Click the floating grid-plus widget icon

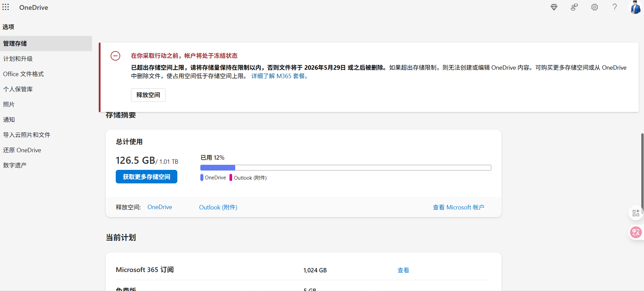[636, 213]
